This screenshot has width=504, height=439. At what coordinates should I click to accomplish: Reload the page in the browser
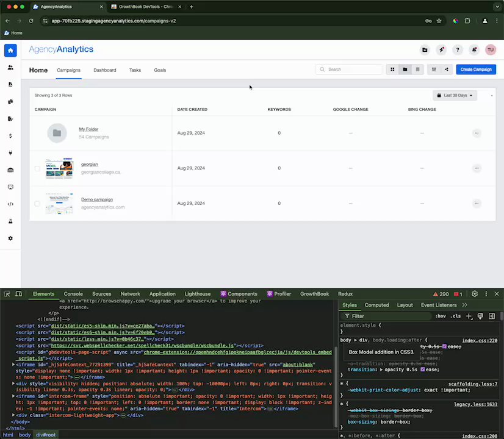click(x=31, y=21)
